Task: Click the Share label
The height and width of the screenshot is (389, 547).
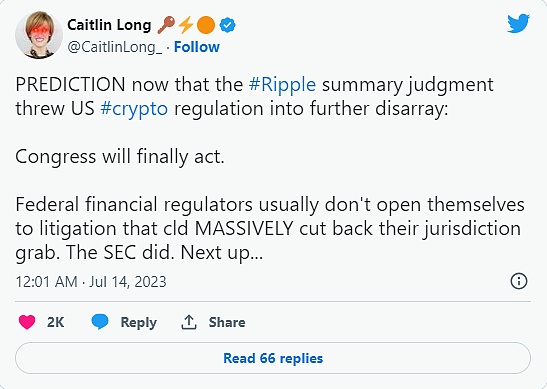Action: point(227,322)
